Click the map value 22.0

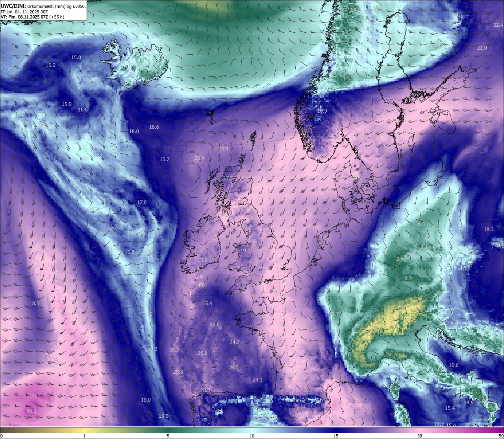point(482,48)
